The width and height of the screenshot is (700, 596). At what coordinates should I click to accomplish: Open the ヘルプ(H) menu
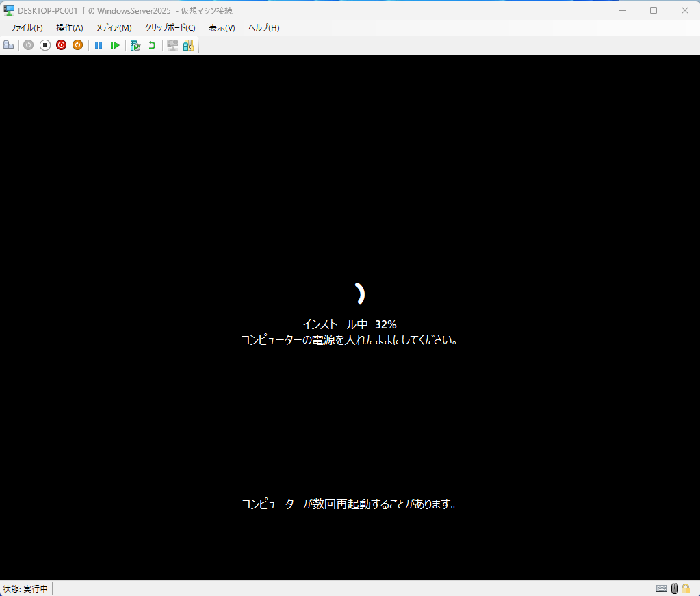coord(264,27)
